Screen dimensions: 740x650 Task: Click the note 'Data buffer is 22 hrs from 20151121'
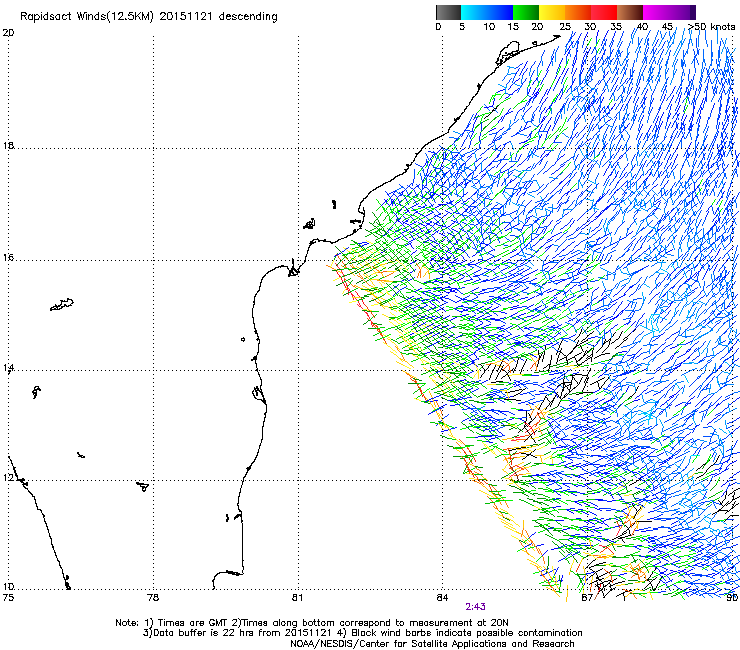(242, 633)
